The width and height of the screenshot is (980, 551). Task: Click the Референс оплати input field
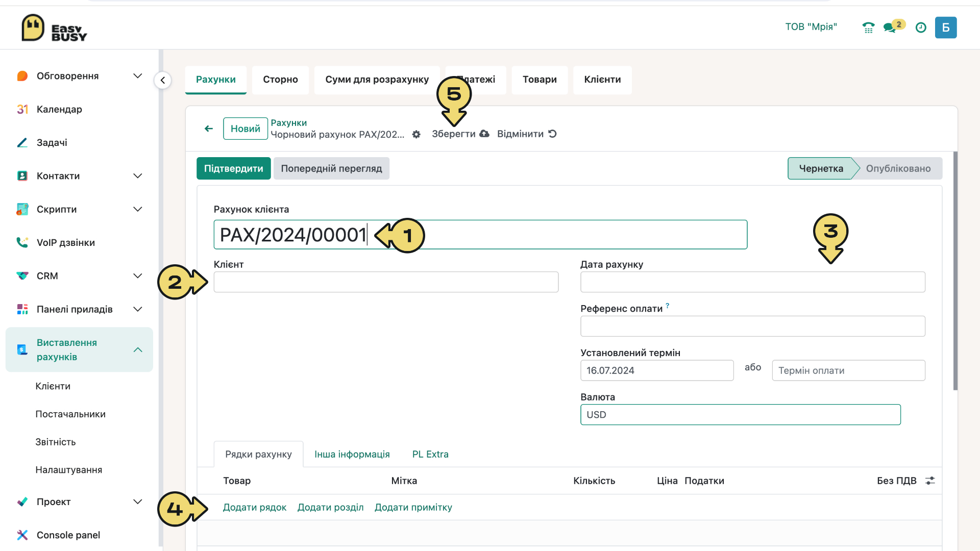coord(752,326)
